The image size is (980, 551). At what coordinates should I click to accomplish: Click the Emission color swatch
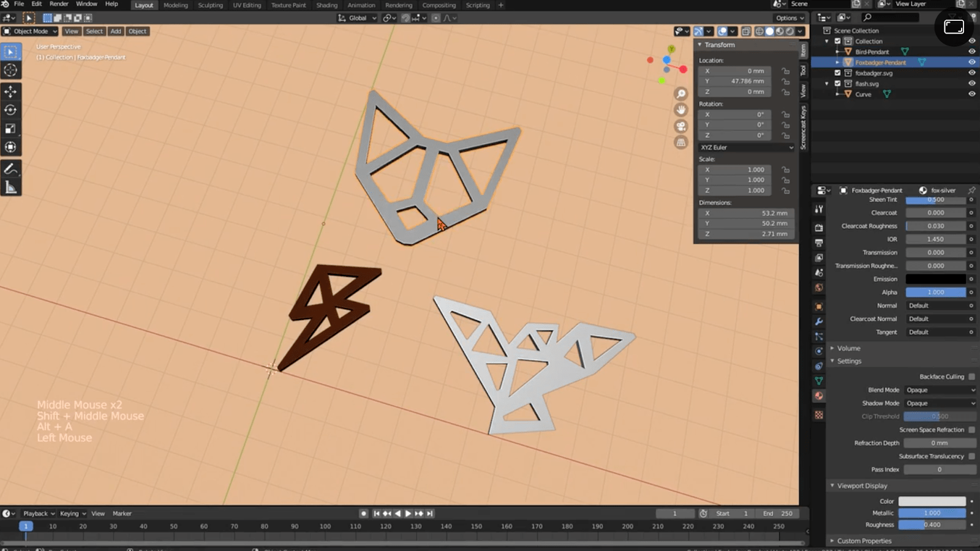pos(935,279)
